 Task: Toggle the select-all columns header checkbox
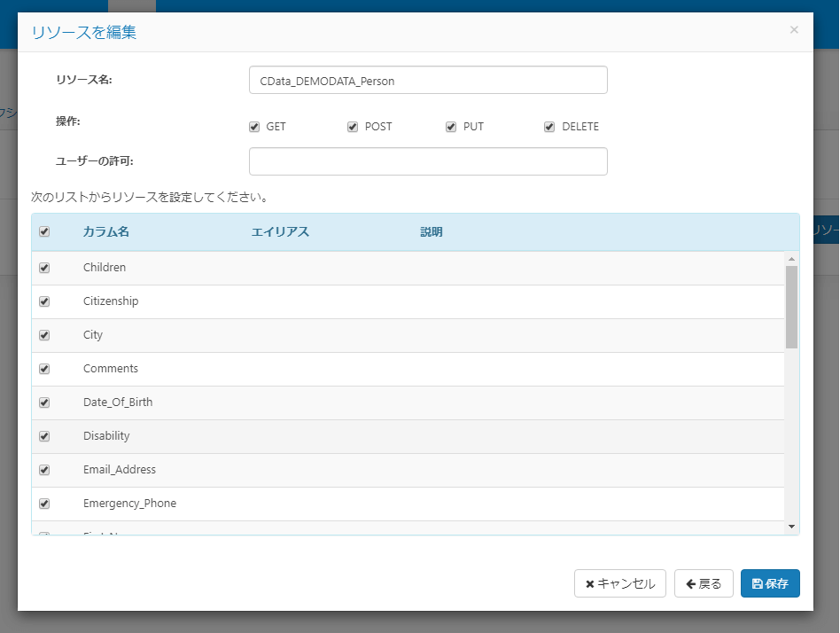coord(44,232)
